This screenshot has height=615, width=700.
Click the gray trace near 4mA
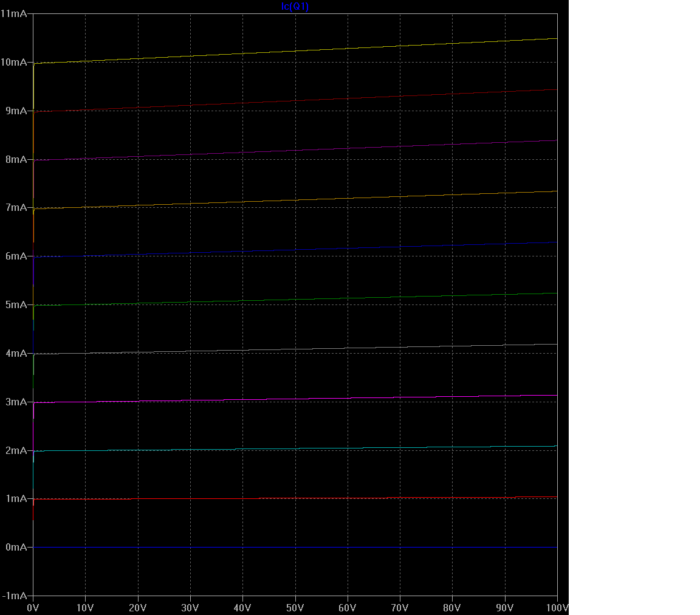click(295, 349)
